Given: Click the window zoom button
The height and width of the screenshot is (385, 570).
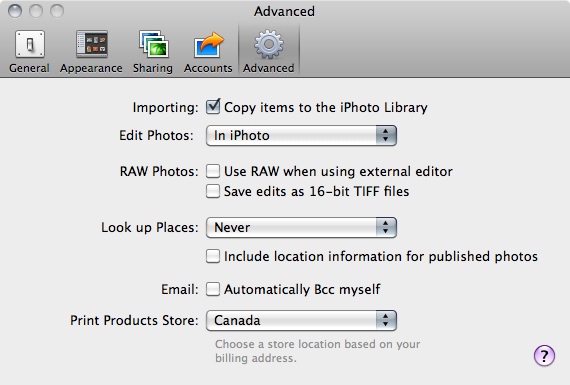Looking at the screenshot, I should [x=57, y=11].
